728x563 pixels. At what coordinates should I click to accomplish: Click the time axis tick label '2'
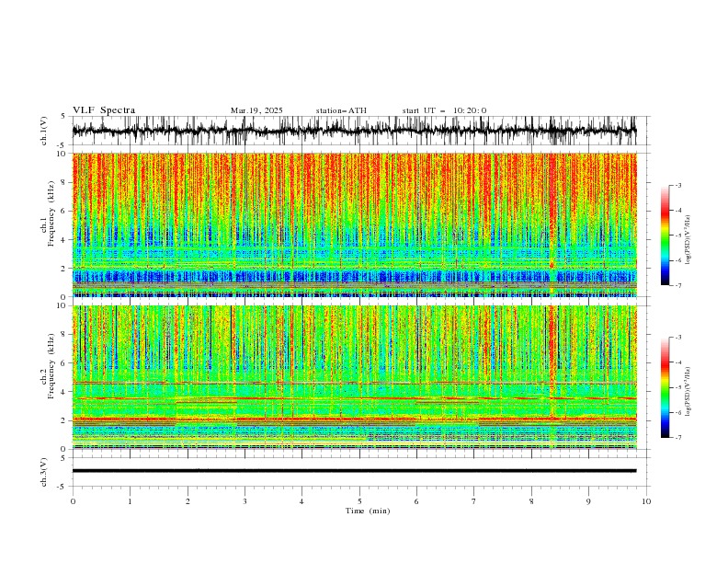coord(188,501)
